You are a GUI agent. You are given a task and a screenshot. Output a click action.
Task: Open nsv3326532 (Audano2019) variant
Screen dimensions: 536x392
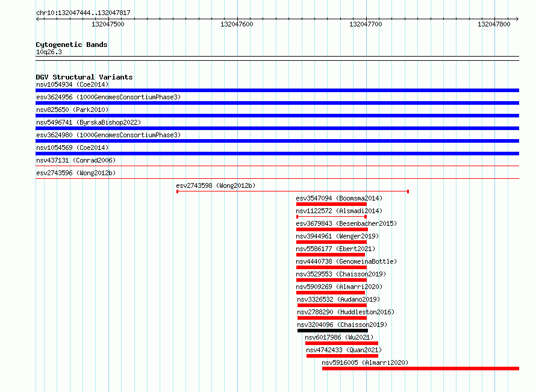pos(338,299)
